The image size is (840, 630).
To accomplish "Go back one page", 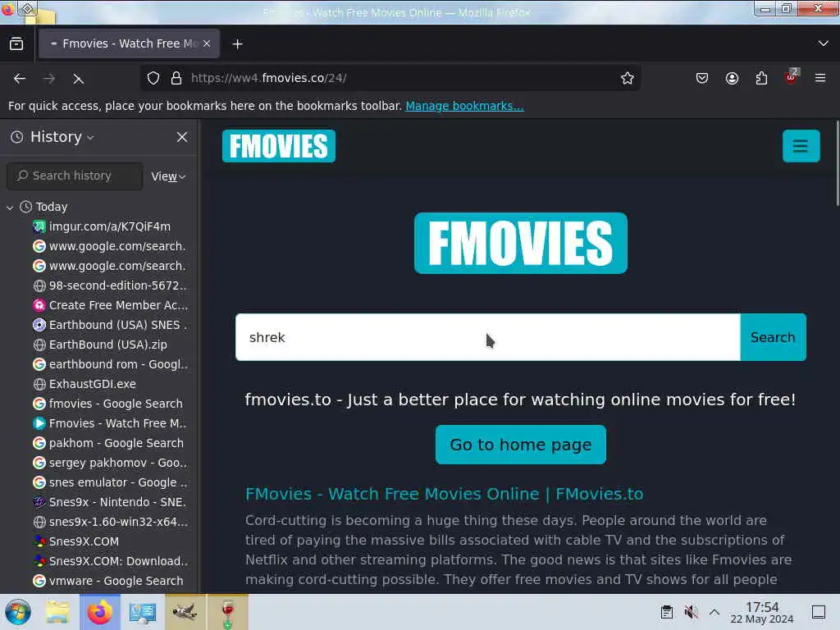I will [x=20, y=79].
